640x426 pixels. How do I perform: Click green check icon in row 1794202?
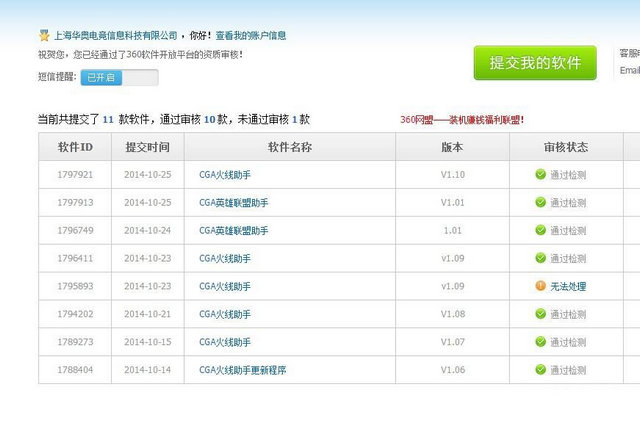tap(540, 313)
